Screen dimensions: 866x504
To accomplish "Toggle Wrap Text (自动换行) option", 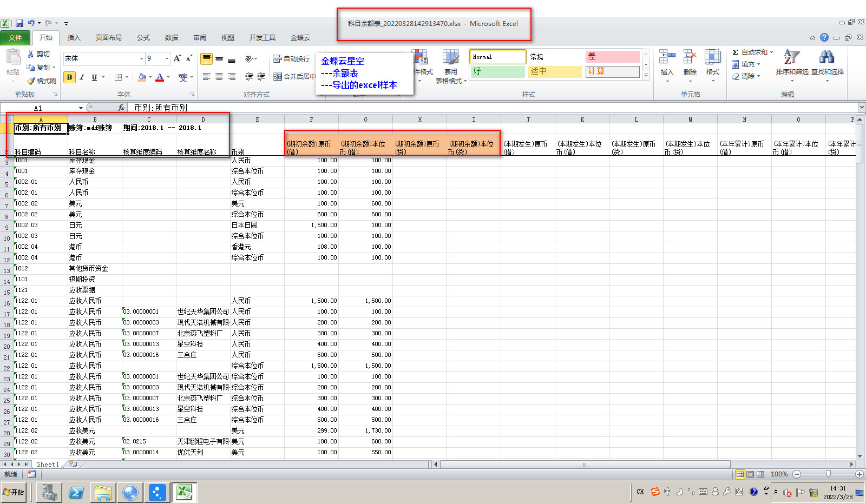I will 292,58.
